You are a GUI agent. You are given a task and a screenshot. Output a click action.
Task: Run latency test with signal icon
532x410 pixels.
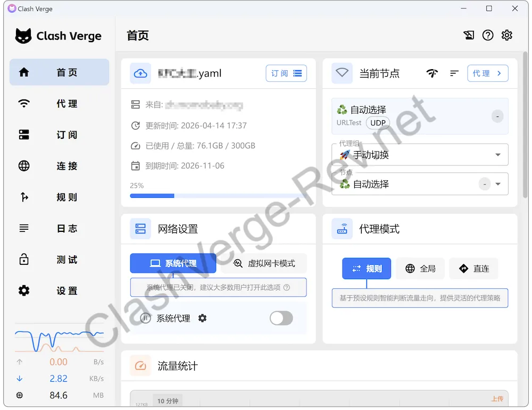pyautogui.click(x=432, y=73)
